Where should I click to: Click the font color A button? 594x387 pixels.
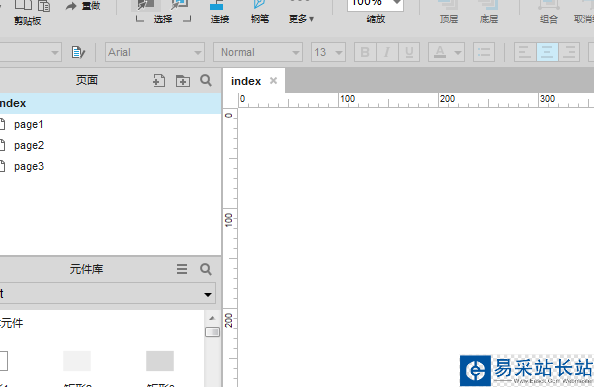click(440, 52)
